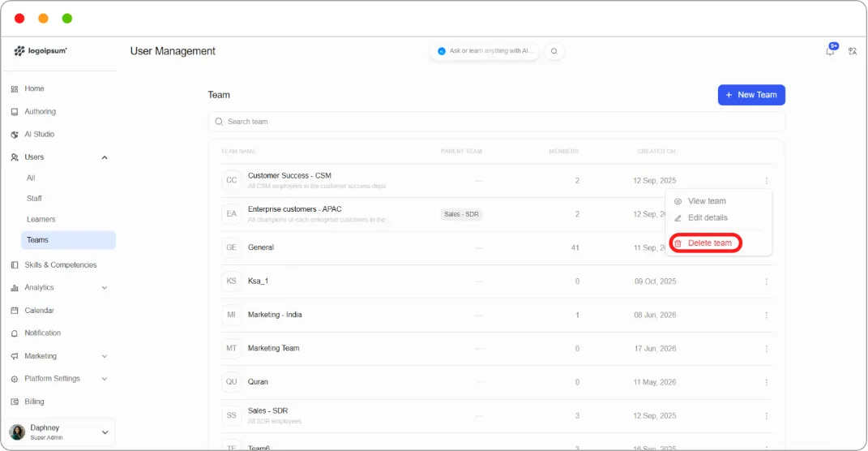Go to the Billing sidebar label
The height and width of the screenshot is (451, 868).
click(x=34, y=402)
